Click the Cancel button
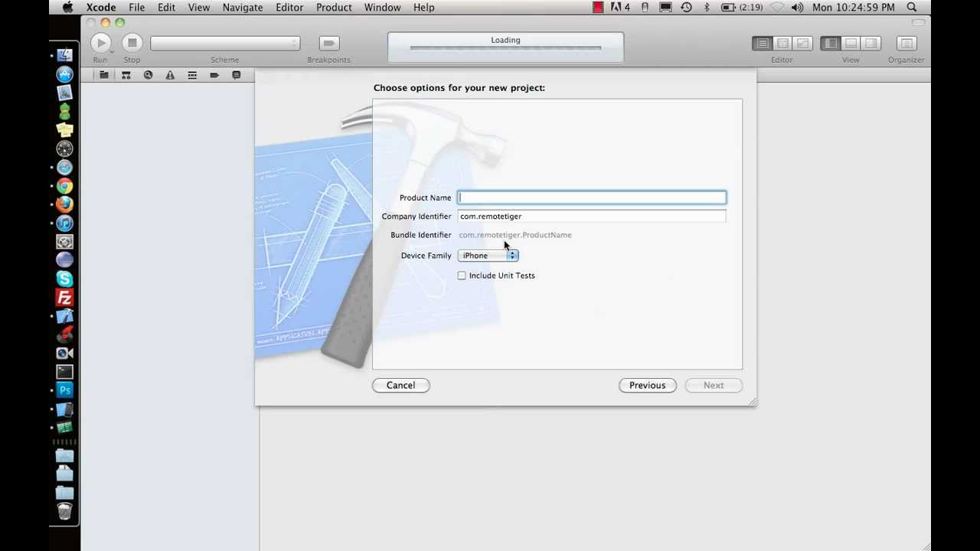Image resolution: width=980 pixels, height=551 pixels. (401, 386)
